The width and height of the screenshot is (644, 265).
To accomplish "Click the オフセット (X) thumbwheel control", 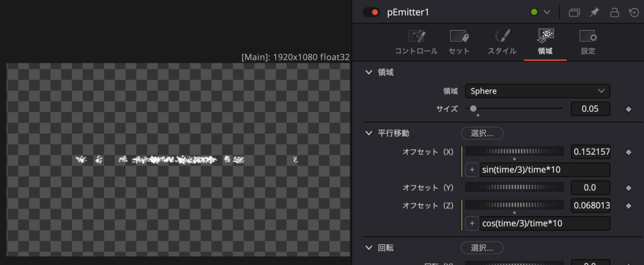I will 514,152.
